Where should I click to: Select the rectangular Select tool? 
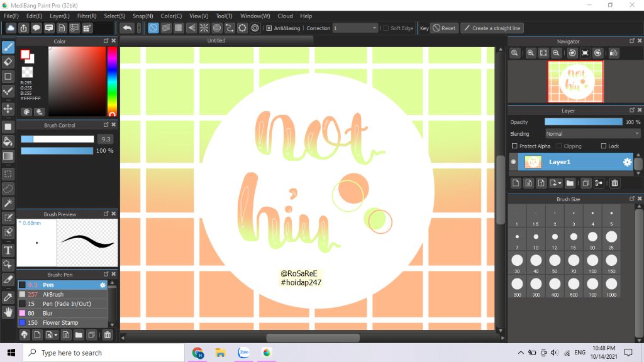pyautogui.click(x=8, y=174)
